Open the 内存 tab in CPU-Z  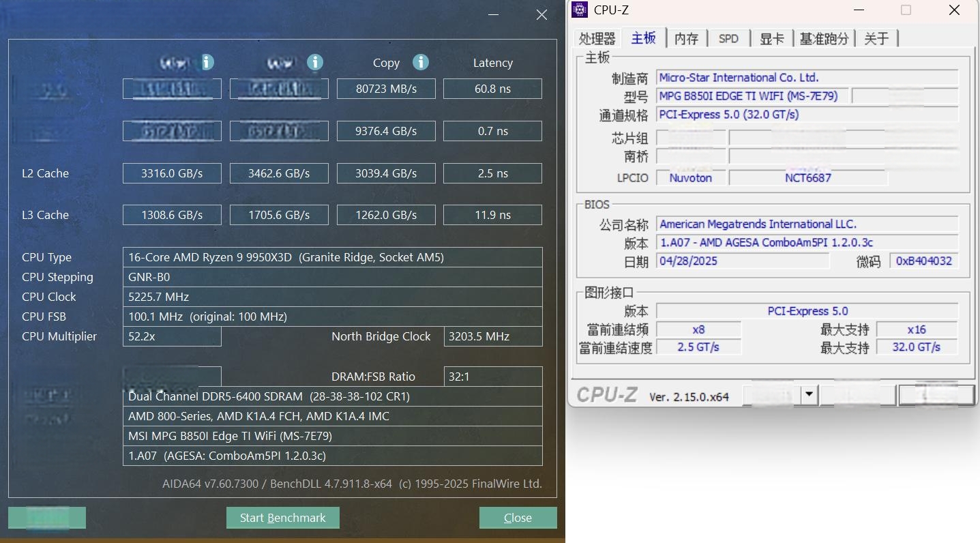686,38
